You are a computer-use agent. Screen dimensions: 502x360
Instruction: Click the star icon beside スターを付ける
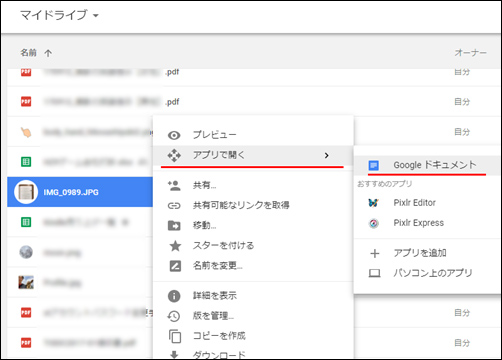pyautogui.click(x=175, y=246)
